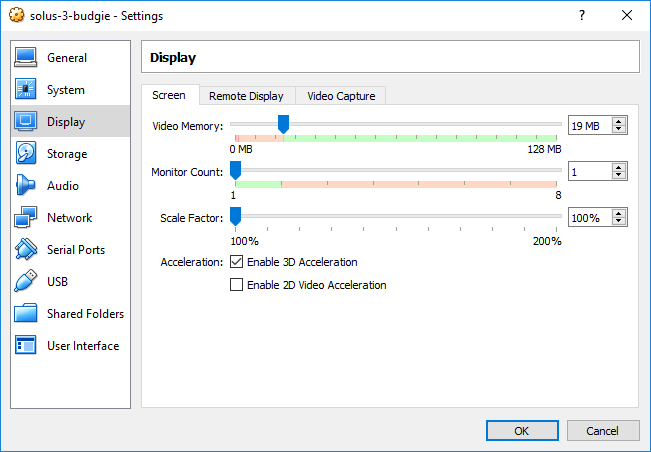The image size is (651, 452).
Task: Decrease Monitor Count with down arrow
Action: click(619, 175)
